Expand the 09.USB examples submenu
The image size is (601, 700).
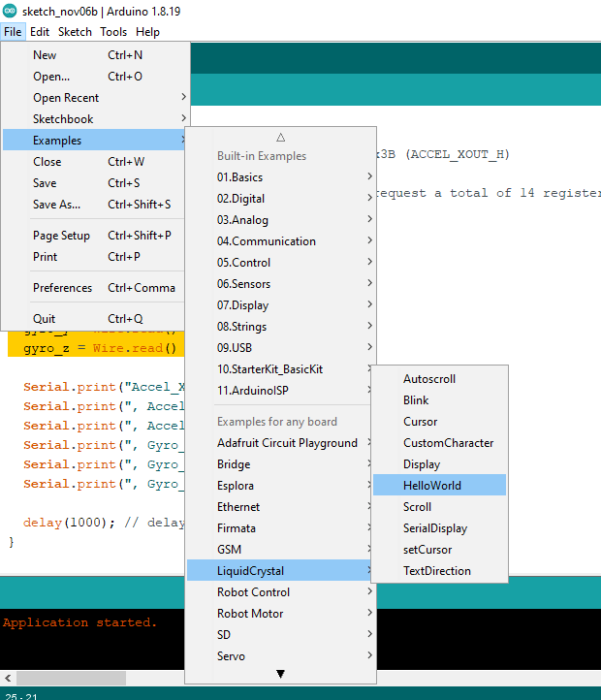[x=280, y=348]
